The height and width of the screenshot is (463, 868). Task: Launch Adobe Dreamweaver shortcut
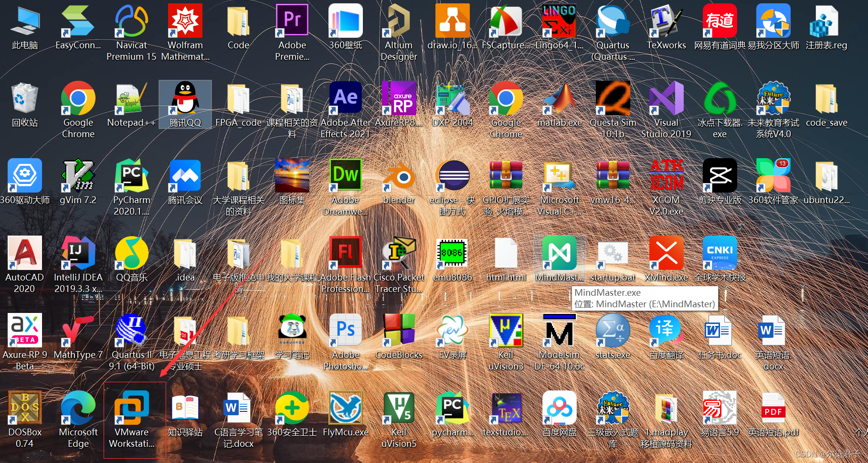click(346, 175)
